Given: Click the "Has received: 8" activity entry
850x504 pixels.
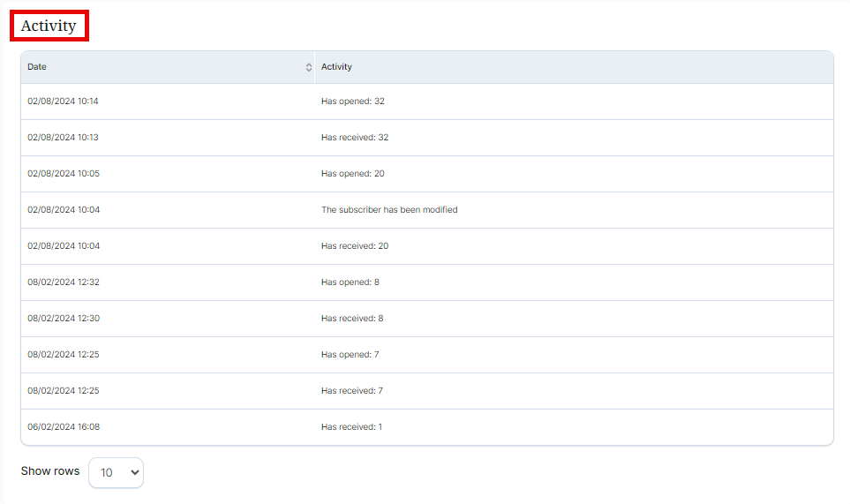Looking at the screenshot, I should click(352, 319).
